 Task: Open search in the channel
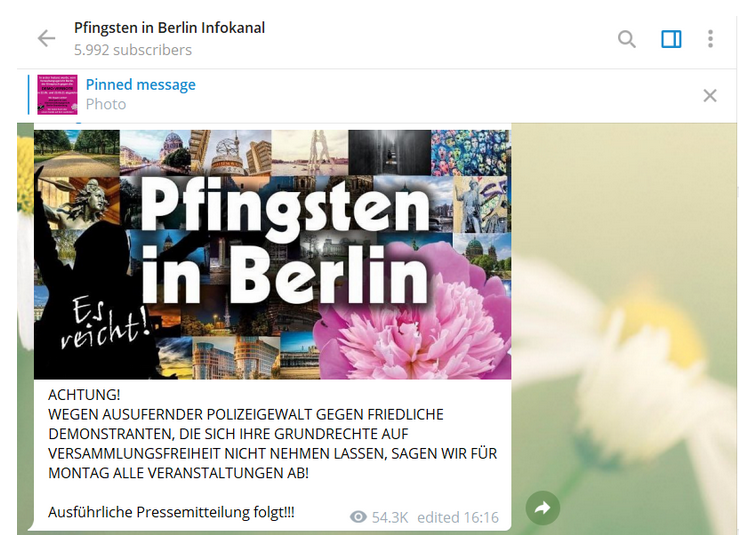pos(627,39)
